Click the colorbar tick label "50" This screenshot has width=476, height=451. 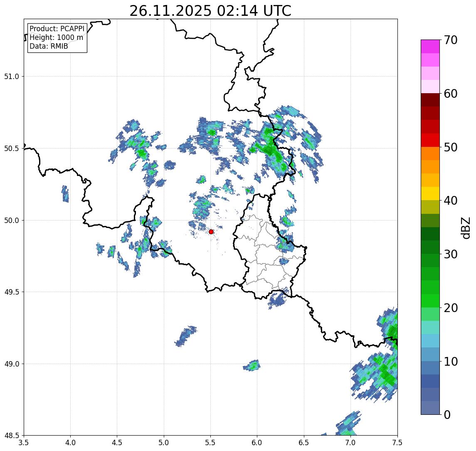click(451, 147)
